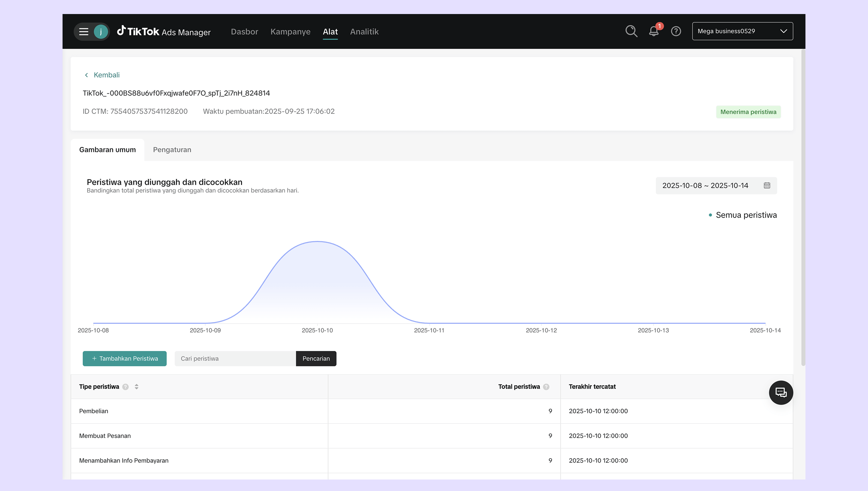
Task: Expand the Mega business0529 account dropdown
Action: tap(742, 31)
